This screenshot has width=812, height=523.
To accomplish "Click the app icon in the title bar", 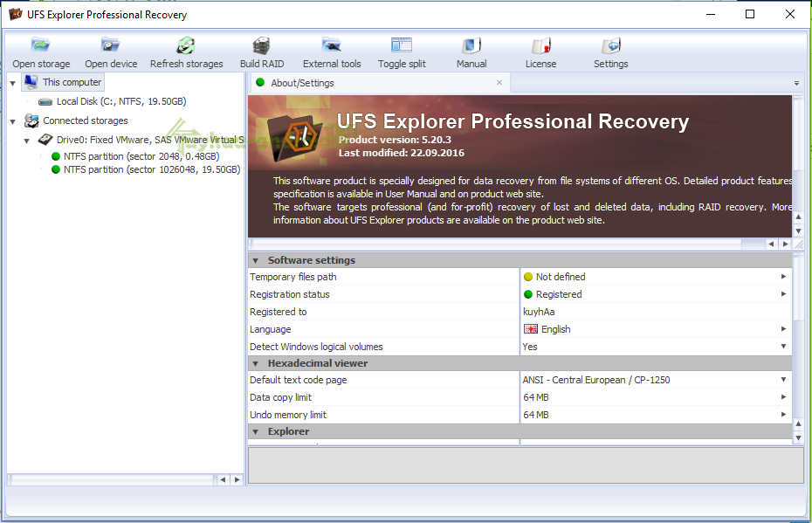I will [x=16, y=14].
